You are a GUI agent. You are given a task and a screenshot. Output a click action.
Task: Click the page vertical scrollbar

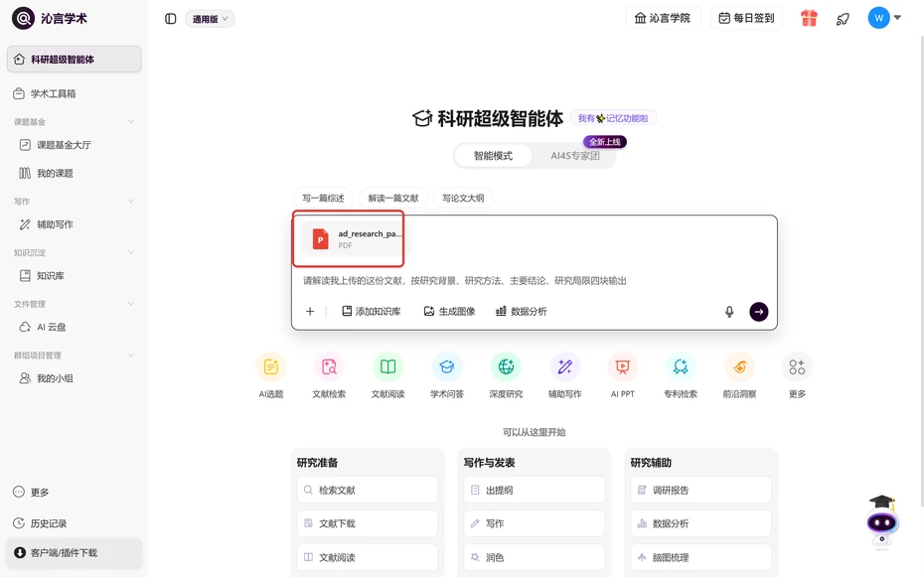920,271
